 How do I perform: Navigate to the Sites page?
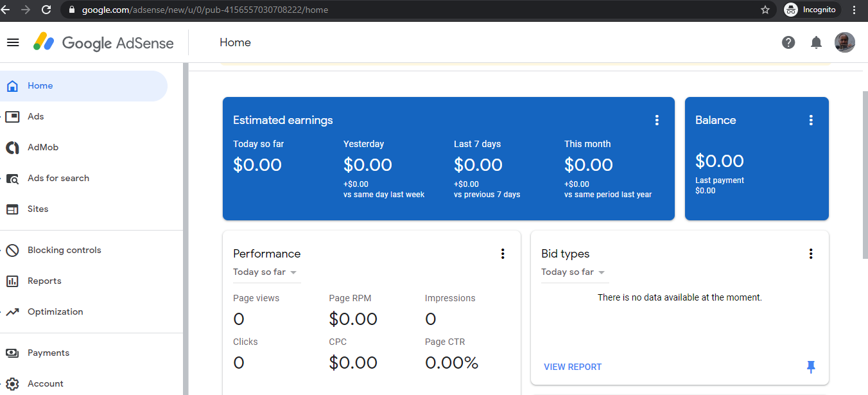click(37, 209)
